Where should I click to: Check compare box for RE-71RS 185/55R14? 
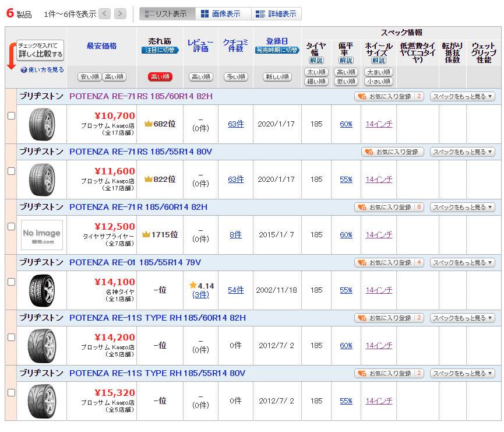tap(11, 171)
